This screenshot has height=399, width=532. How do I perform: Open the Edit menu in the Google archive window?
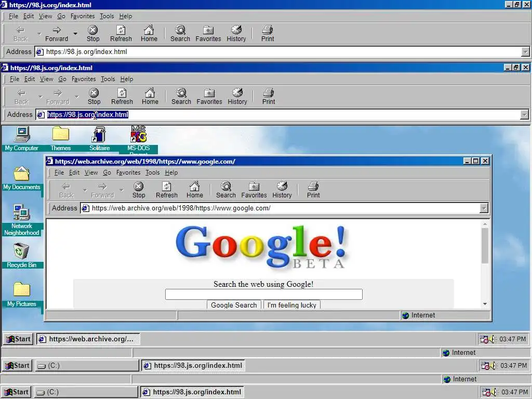[x=74, y=172]
